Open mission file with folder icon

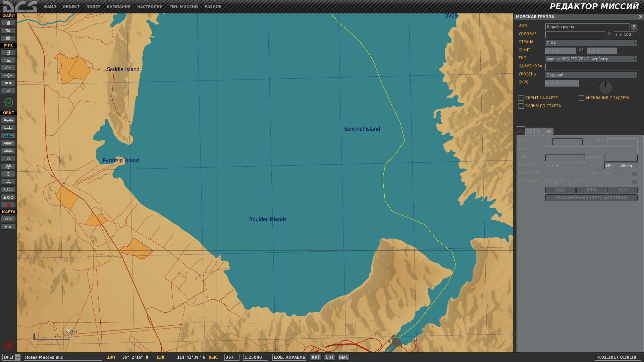coord(8,31)
